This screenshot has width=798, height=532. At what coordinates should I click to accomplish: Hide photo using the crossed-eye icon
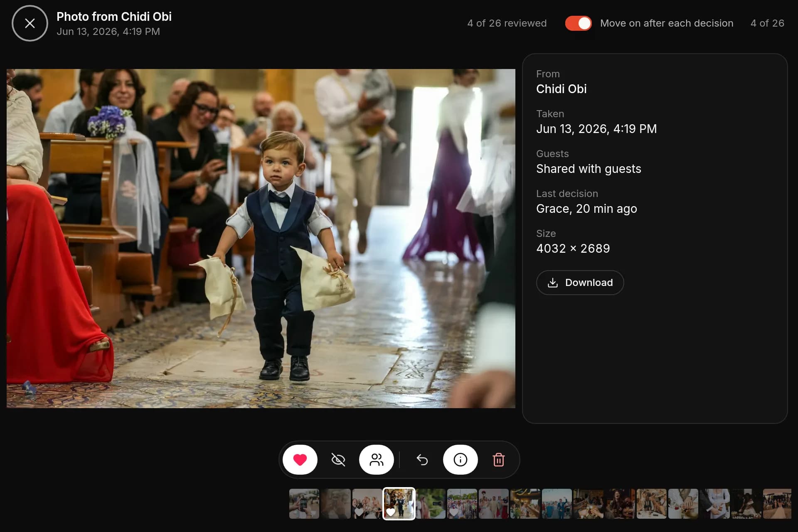pos(338,460)
